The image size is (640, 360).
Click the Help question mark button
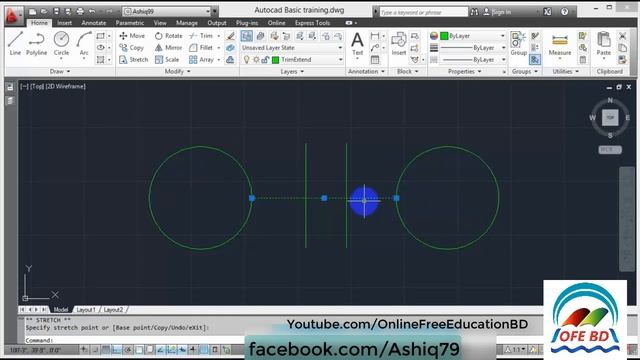coord(564,12)
